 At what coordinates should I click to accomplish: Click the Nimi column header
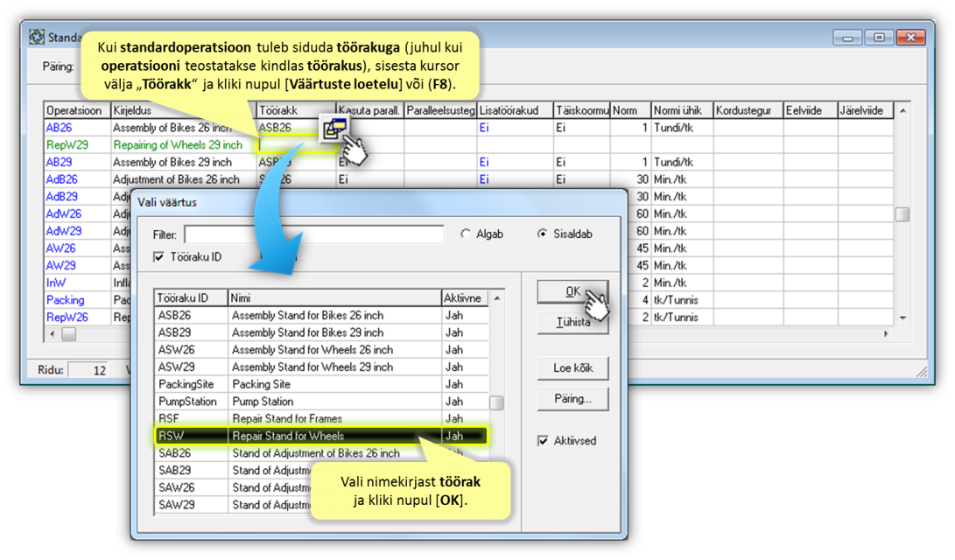click(x=334, y=297)
